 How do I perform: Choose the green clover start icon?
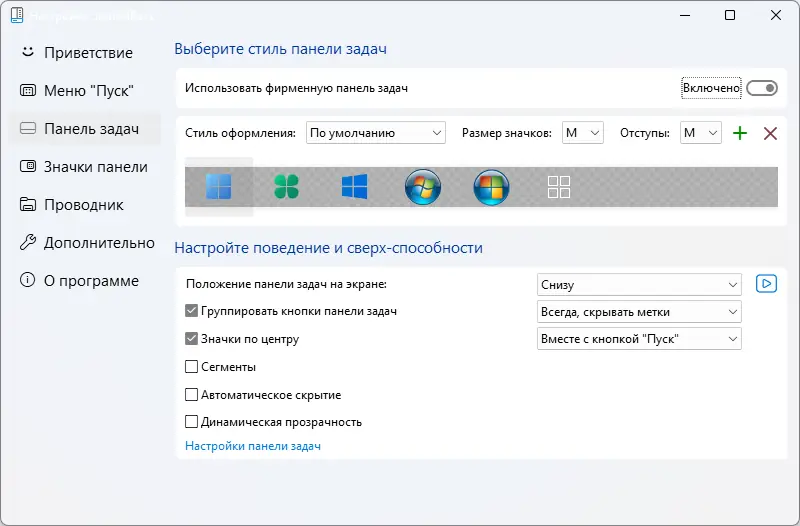[287, 186]
